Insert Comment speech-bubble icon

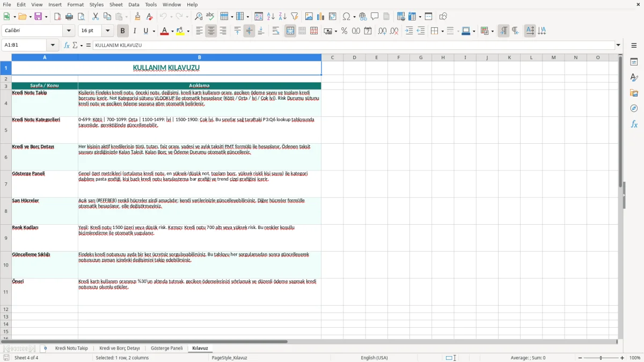[x=375, y=17]
